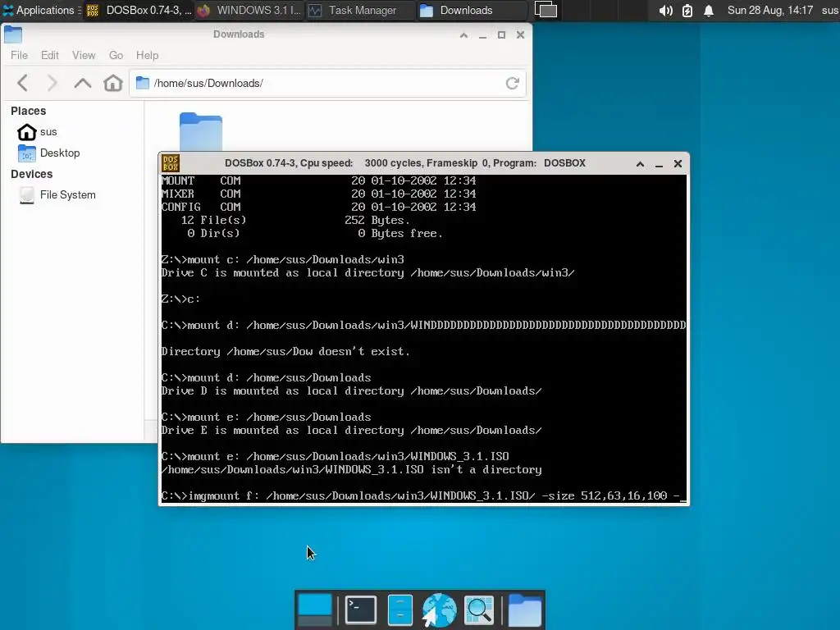
Task: Click the DOSBox window title icon
Action: [171, 163]
